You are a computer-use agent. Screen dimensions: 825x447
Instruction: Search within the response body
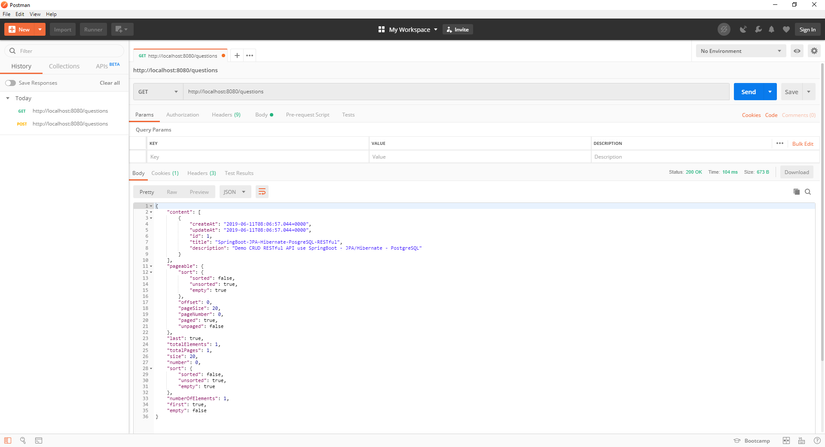pos(808,192)
